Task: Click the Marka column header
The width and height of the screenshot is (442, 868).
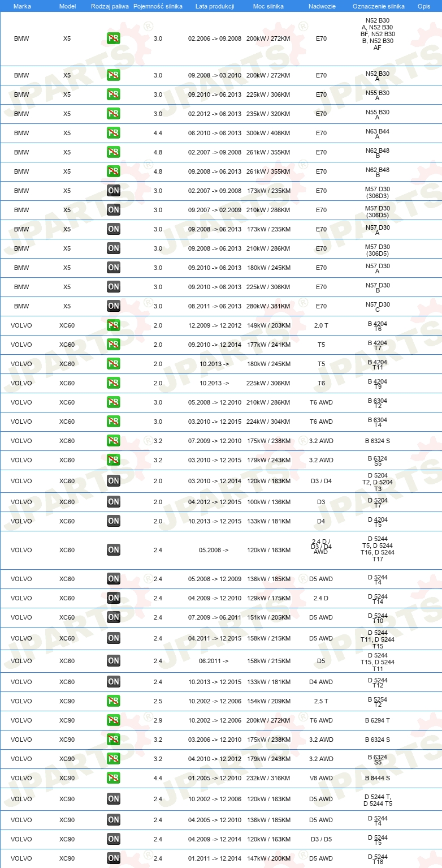Action: pyautogui.click(x=22, y=6)
